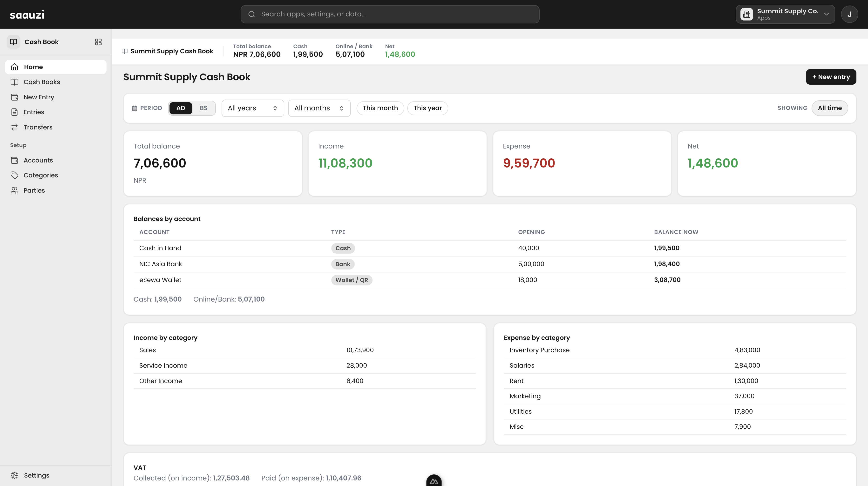Click the search magnifier icon
Screen dimensions: 868x486
pyautogui.click(x=251, y=14)
